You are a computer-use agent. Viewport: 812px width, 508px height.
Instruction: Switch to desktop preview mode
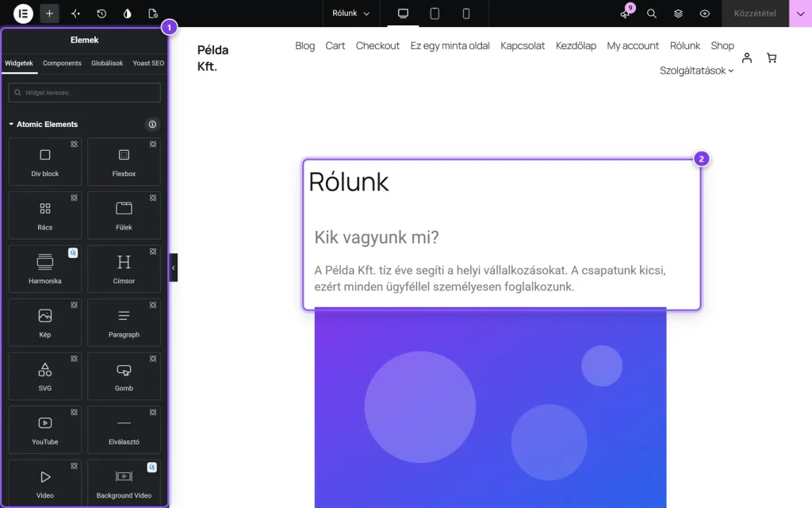403,13
